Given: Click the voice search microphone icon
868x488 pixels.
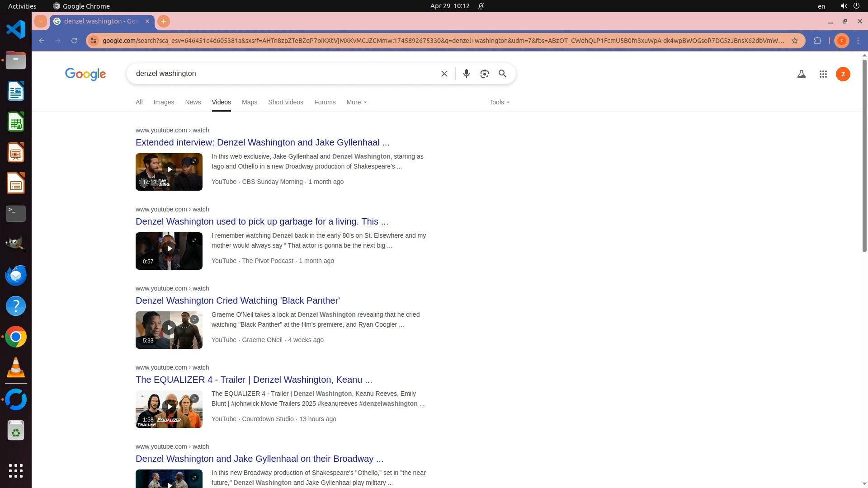Looking at the screenshot, I should [466, 74].
